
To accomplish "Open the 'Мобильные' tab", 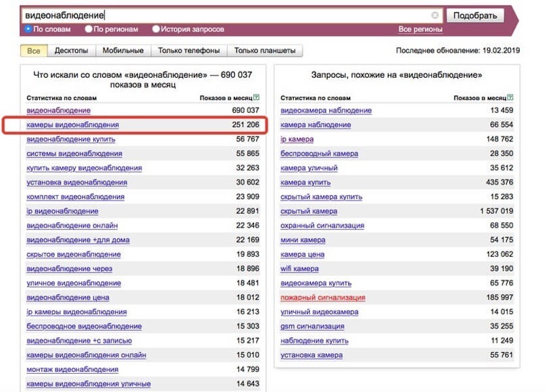I will coord(123,50).
